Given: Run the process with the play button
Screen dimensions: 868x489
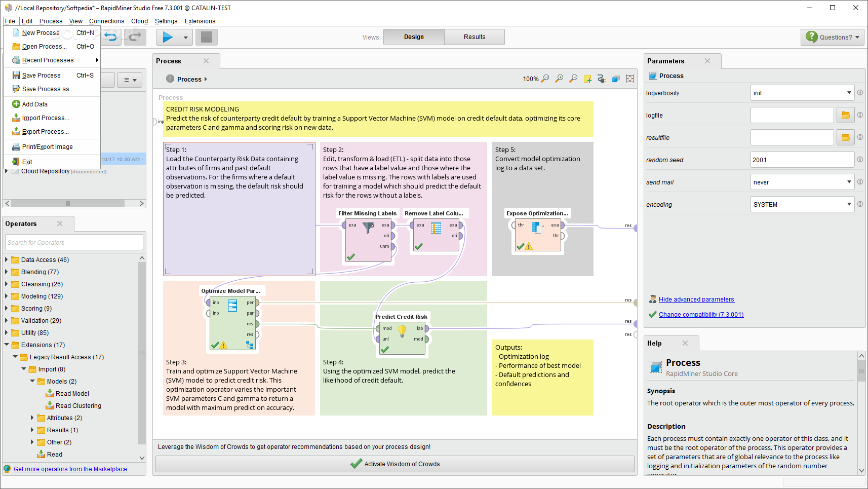Looking at the screenshot, I should point(168,37).
